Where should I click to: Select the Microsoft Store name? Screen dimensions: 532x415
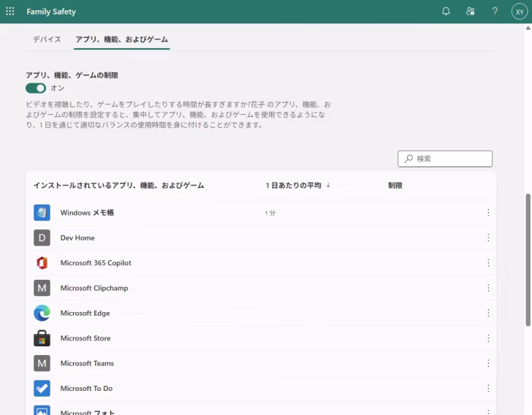coord(85,338)
